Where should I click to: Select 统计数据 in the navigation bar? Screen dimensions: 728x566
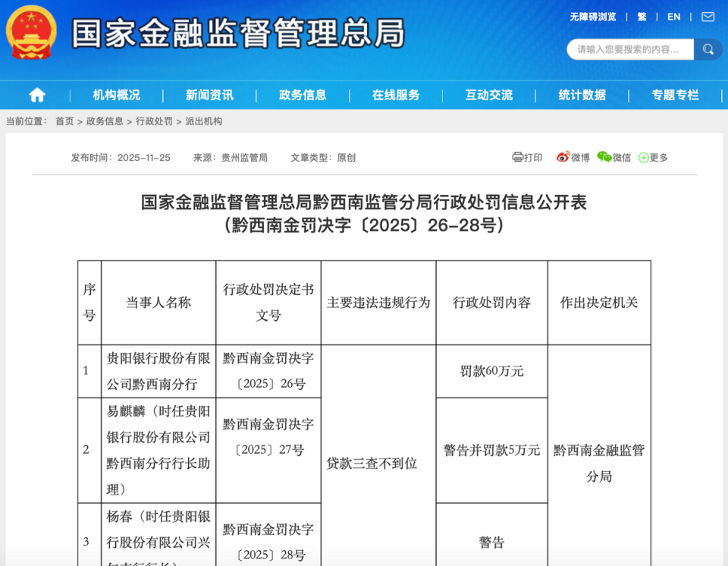pos(582,95)
